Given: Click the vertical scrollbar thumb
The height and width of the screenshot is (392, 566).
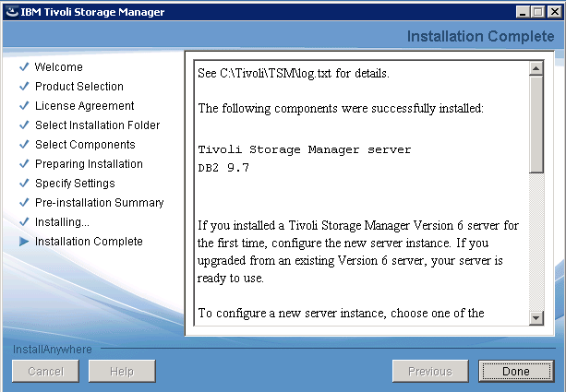Looking at the screenshot, I should pos(536,123).
